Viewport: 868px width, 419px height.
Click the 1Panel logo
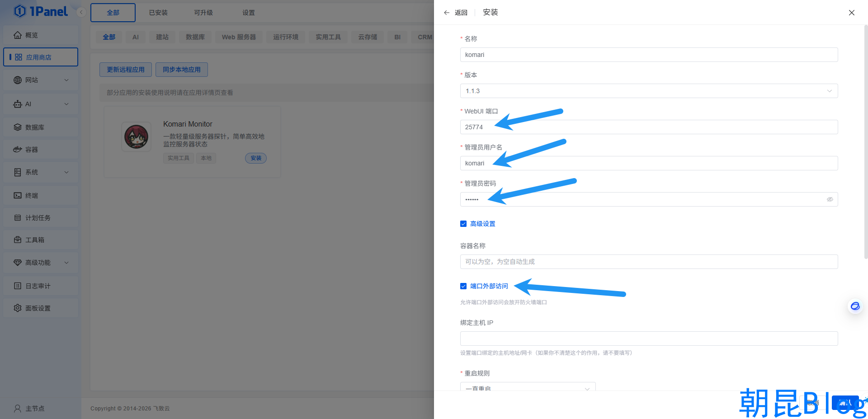click(x=41, y=11)
